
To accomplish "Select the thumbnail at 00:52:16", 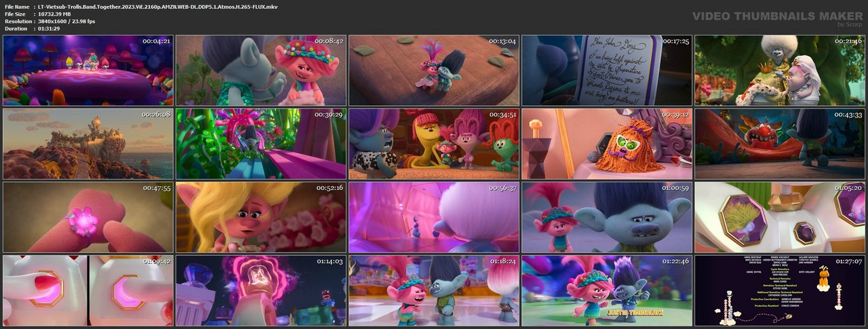I will click(x=261, y=217).
